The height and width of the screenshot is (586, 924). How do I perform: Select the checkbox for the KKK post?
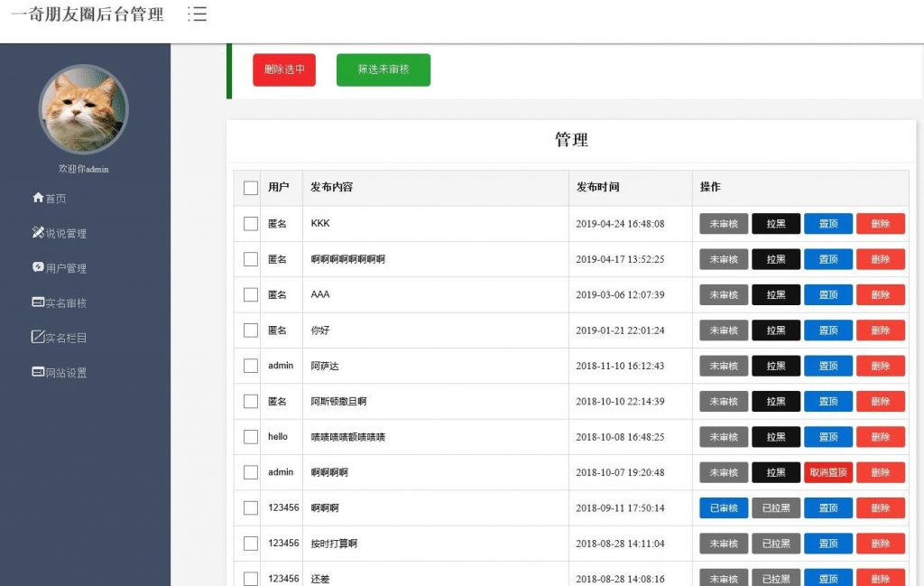pyautogui.click(x=249, y=223)
